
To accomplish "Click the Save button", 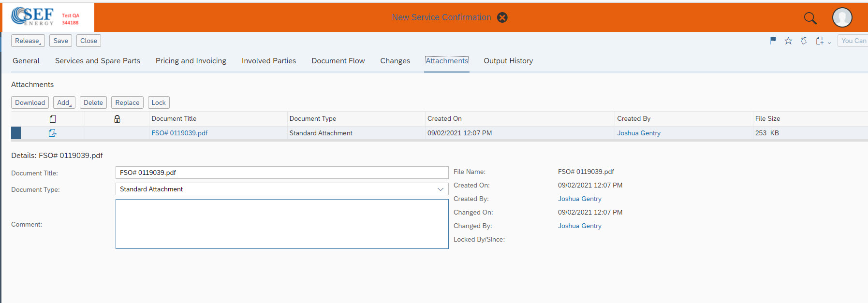I will click(x=60, y=41).
